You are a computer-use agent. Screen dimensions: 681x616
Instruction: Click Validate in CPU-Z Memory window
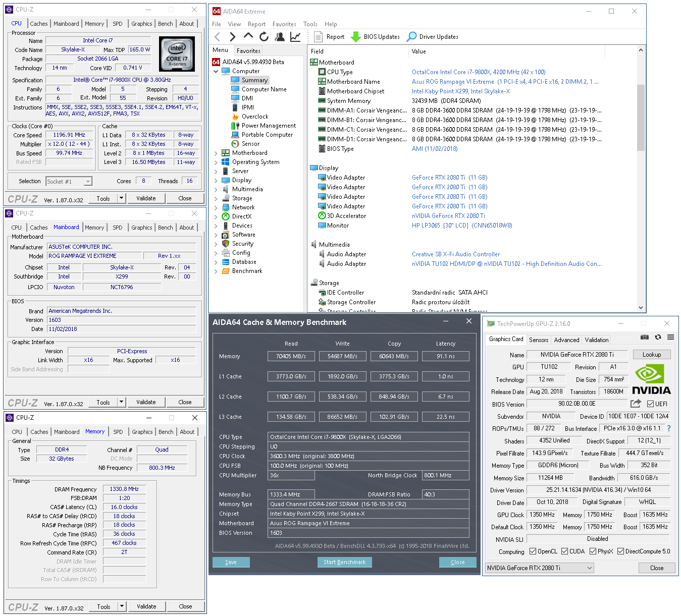coord(146,606)
